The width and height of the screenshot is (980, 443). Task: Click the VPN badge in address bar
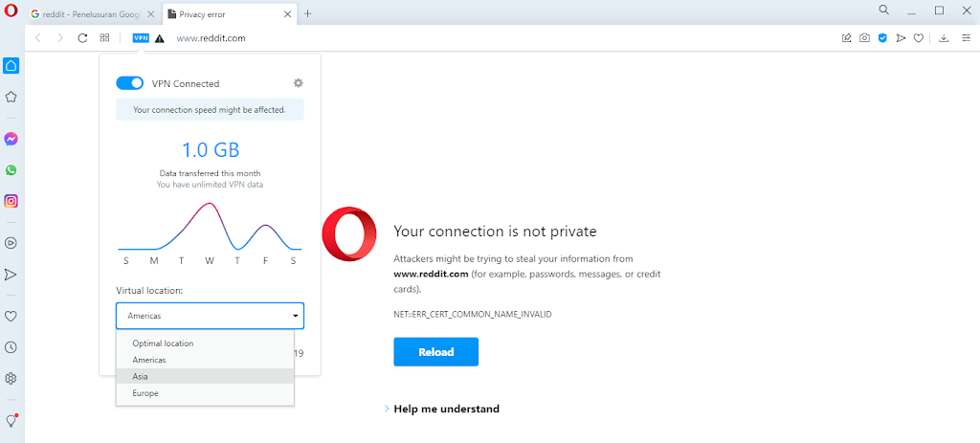(141, 38)
